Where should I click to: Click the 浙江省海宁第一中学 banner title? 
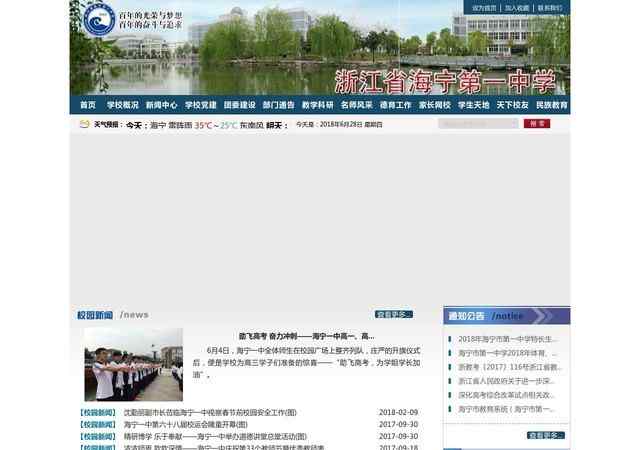click(445, 81)
